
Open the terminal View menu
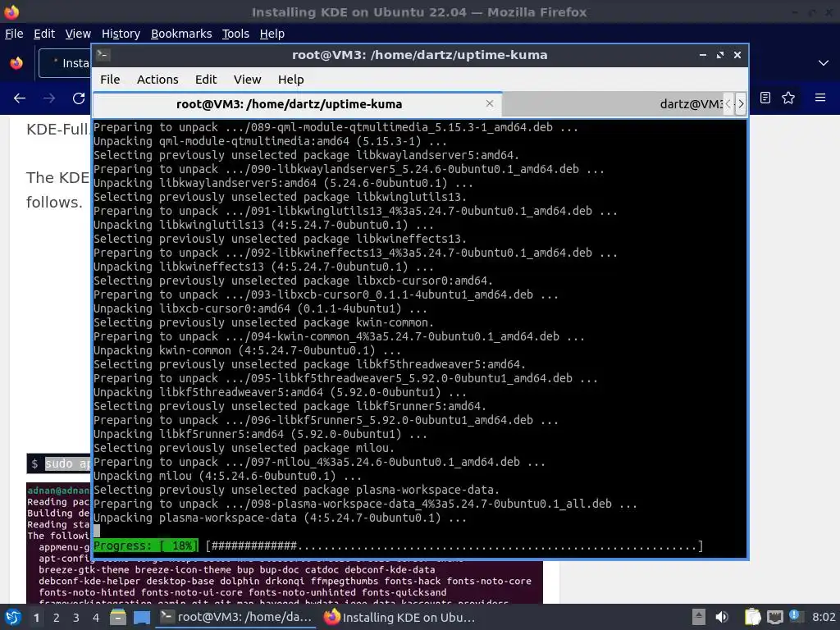click(x=247, y=80)
